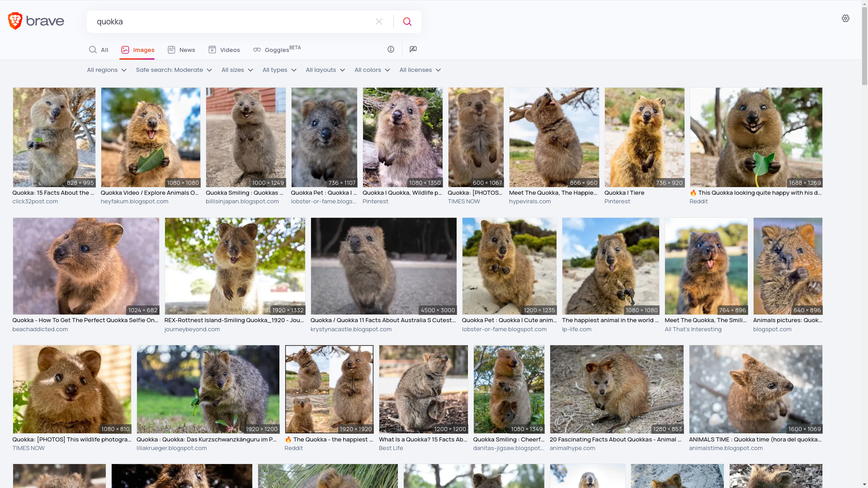Screen dimensions: 868x488
Task: Open the Safe search: Moderate dropdown
Action: [x=174, y=70]
